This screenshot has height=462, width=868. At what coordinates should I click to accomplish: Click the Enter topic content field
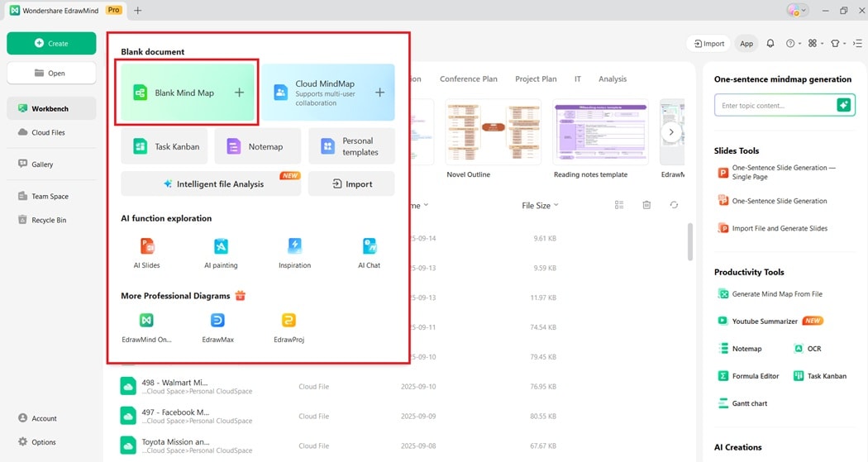click(775, 105)
